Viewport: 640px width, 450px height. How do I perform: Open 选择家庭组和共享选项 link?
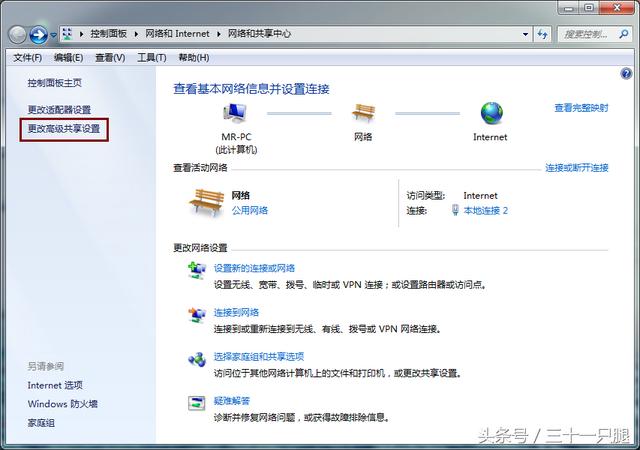pyautogui.click(x=259, y=357)
